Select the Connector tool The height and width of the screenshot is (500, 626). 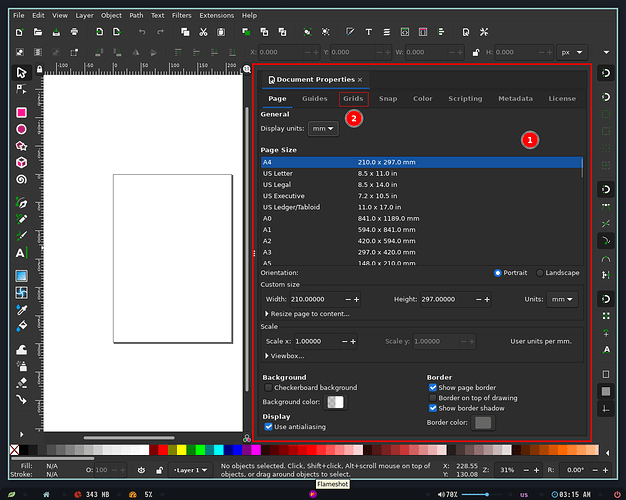22,399
